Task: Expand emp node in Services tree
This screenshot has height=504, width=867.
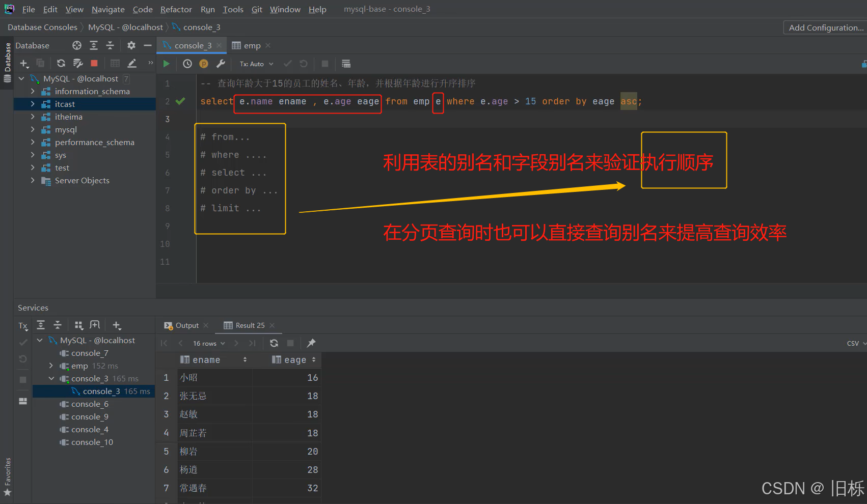Action: coord(51,366)
